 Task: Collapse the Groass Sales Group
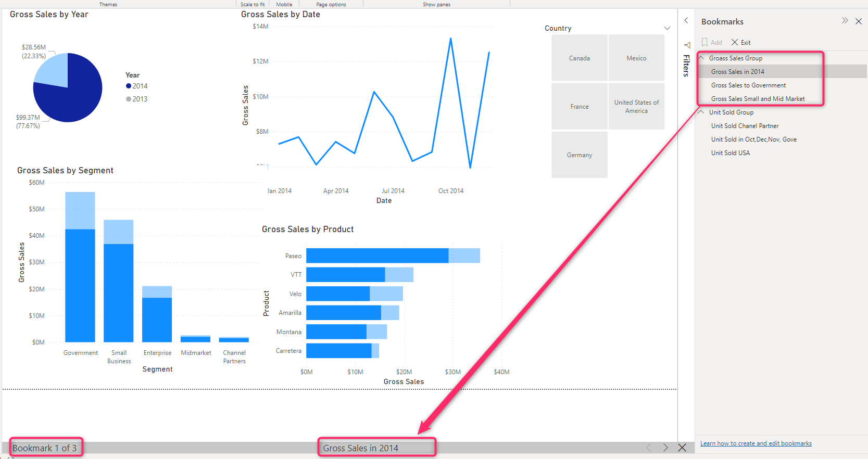coord(702,58)
